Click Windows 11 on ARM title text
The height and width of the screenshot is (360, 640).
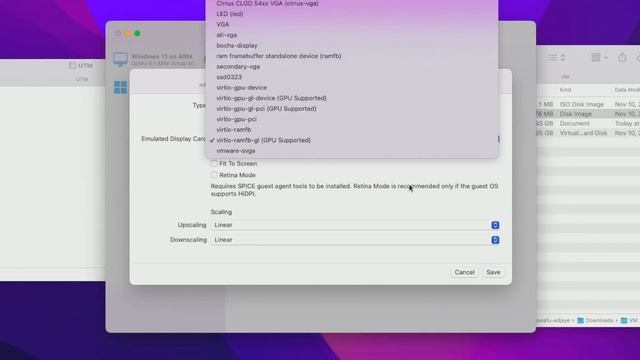click(x=162, y=56)
